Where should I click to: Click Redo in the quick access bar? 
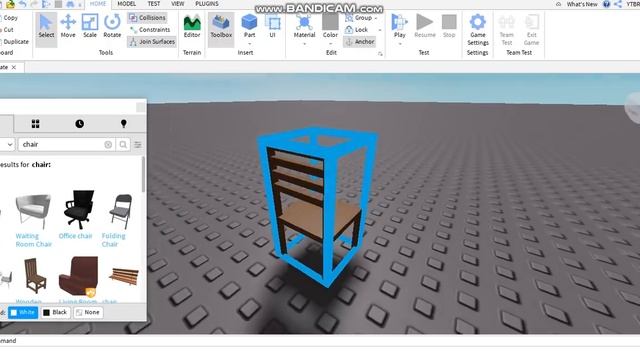(35, 4)
